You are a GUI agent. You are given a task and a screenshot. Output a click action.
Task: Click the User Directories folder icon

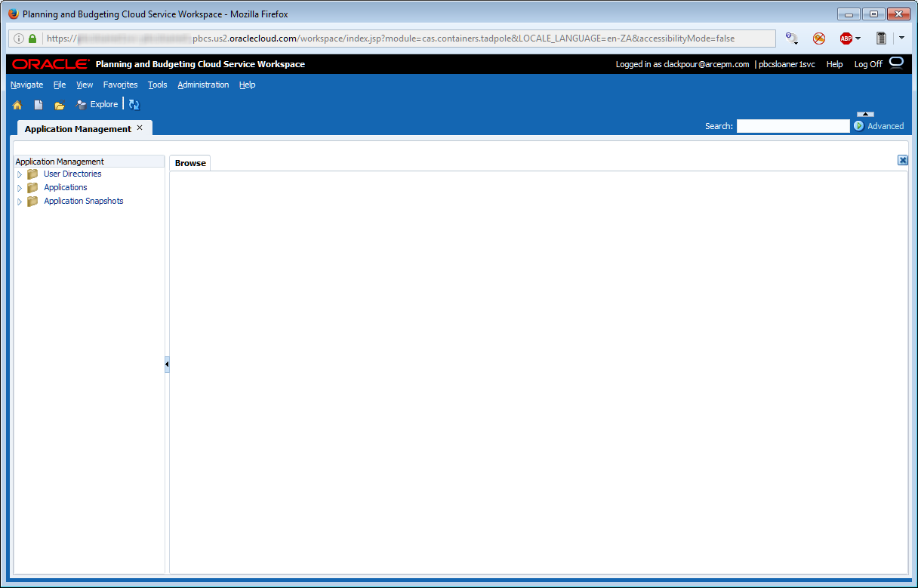point(32,174)
